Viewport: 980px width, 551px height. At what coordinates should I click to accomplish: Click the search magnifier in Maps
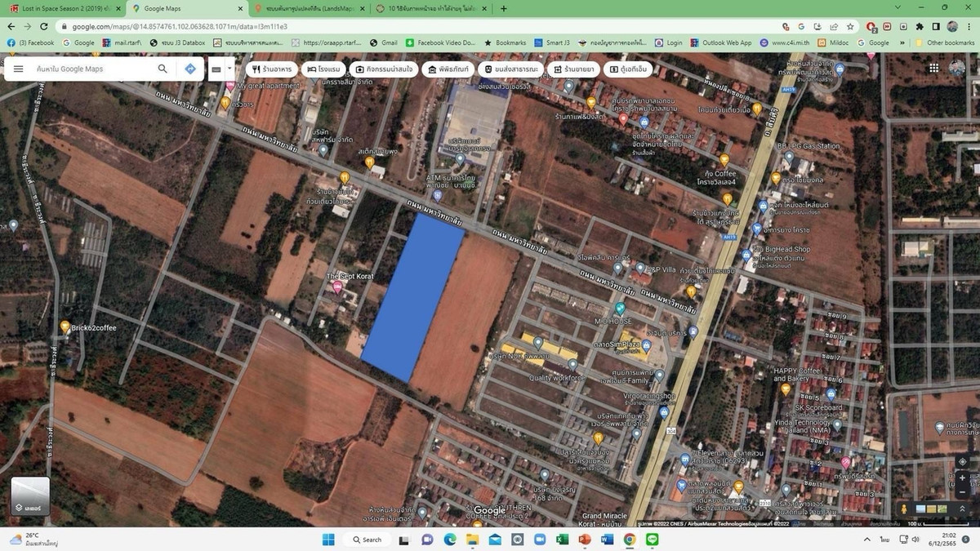(163, 69)
